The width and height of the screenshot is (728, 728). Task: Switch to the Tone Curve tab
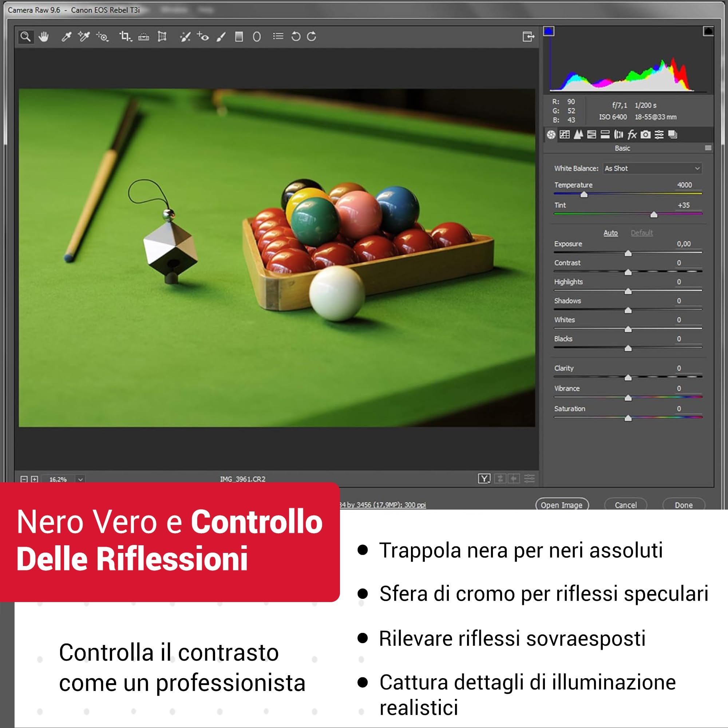click(x=565, y=135)
